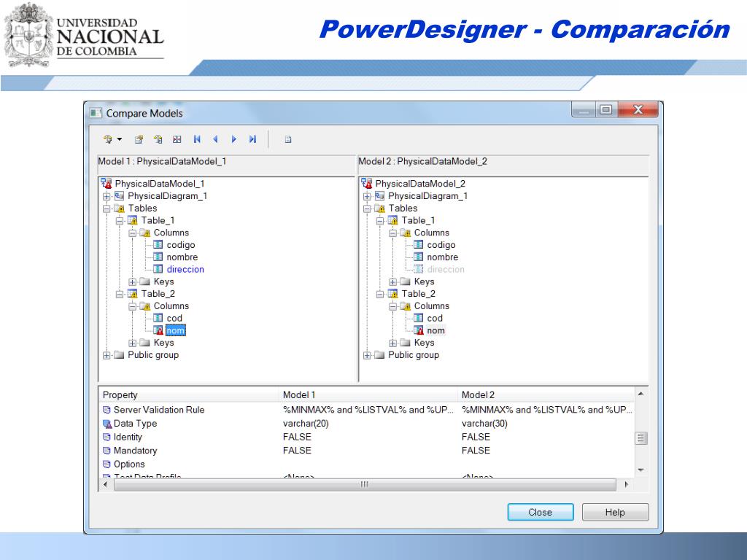Go to the first difference
The width and height of the screenshot is (747, 560).
197,139
